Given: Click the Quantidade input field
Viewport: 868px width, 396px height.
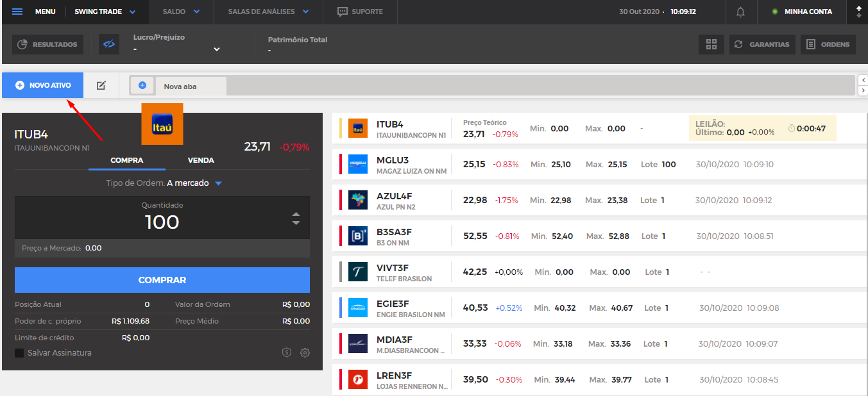Looking at the screenshot, I should [x=162, y=218].
